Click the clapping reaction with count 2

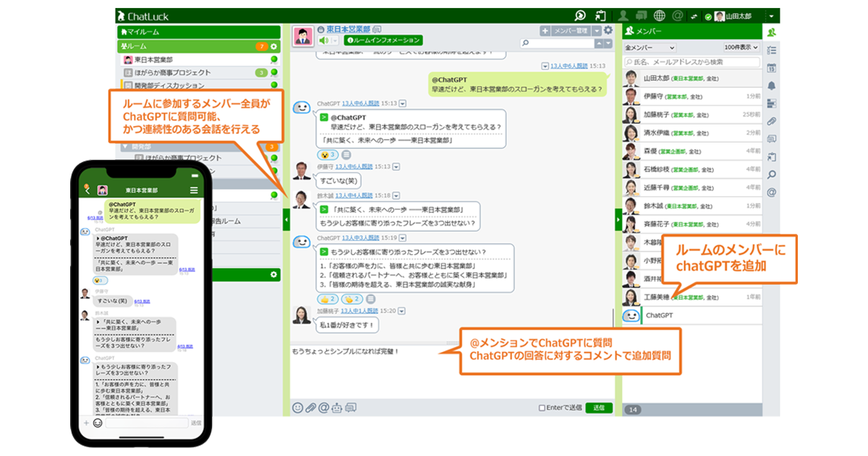[352, 298]
